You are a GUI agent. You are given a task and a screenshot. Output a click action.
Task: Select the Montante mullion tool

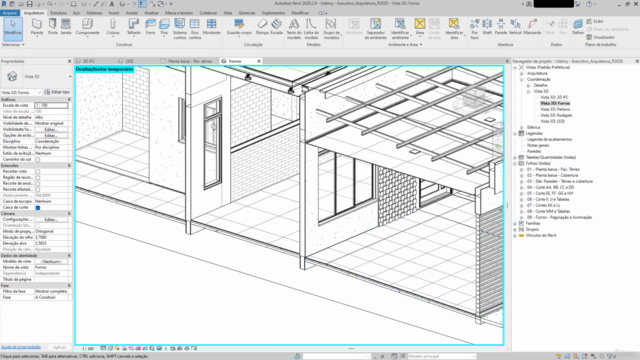pyautogui.click(x=211, y=27)
